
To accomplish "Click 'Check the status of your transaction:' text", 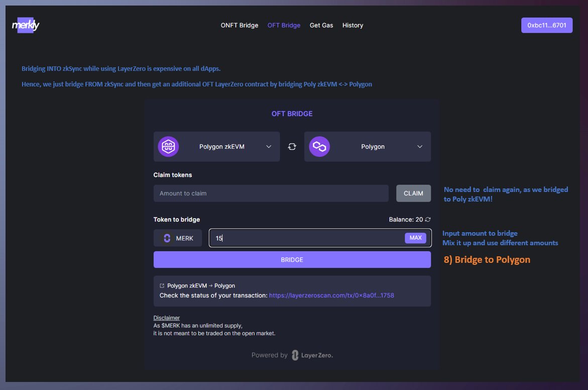I will [213, 296].
